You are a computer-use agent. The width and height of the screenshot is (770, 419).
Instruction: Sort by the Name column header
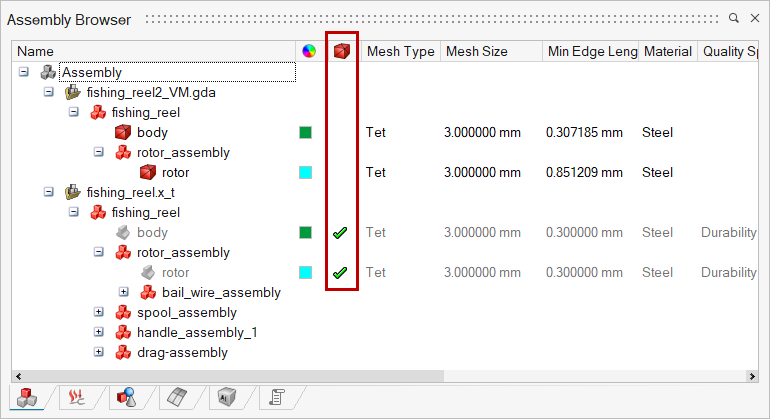[154, 51]
